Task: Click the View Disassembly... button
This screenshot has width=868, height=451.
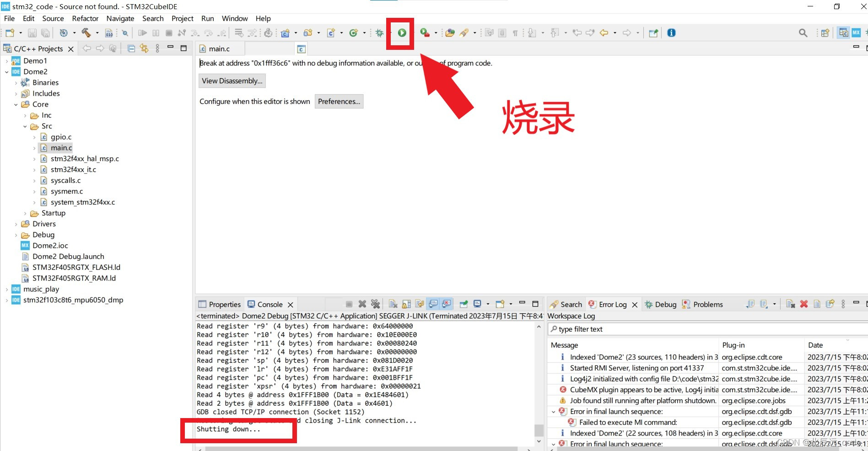Action: coord(232,81)
